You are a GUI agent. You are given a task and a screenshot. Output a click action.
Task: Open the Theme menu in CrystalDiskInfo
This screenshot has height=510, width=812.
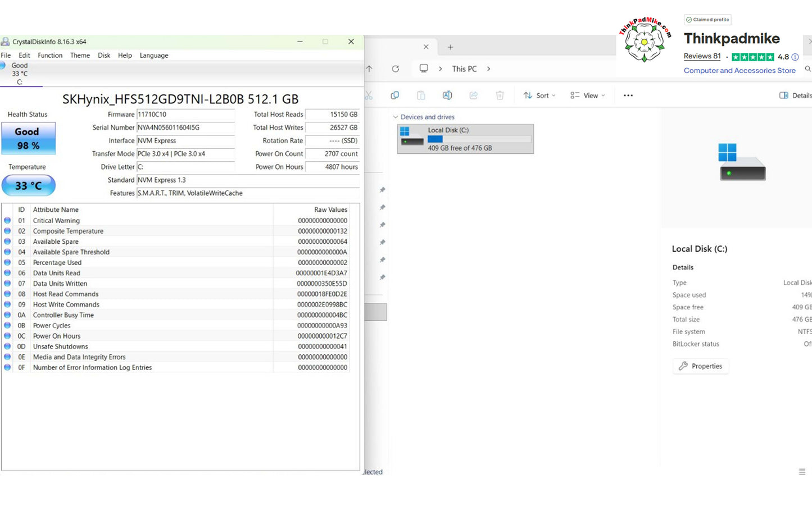click(80, 56)
